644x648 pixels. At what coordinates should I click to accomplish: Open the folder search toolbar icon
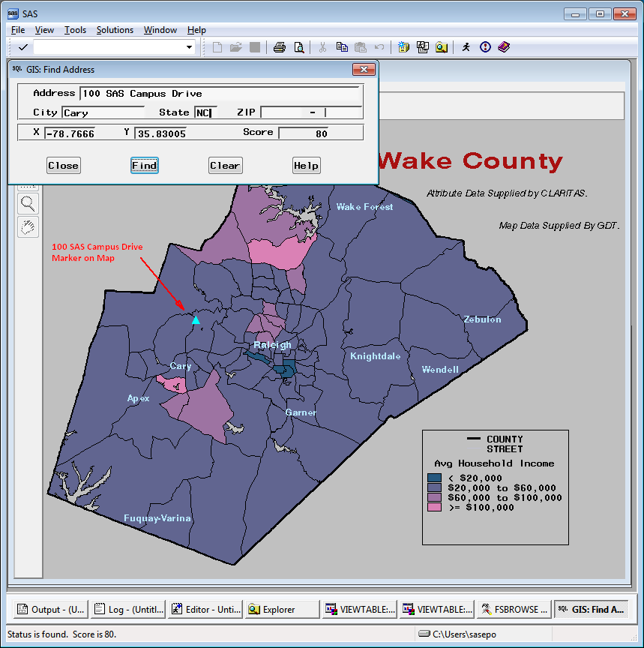pos(442,47)
